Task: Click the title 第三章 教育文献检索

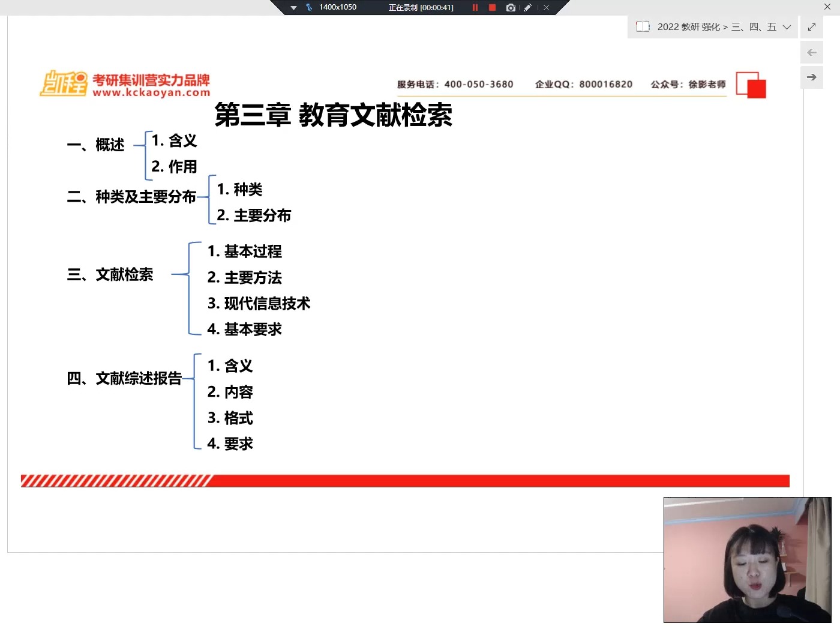Action: (334, 115)
